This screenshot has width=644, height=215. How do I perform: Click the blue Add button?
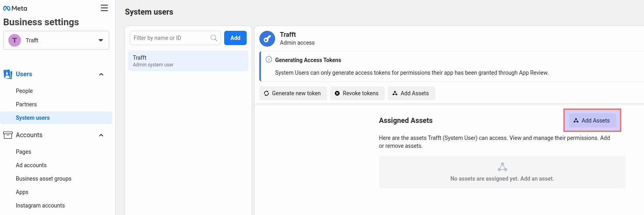tap(235, 38)
